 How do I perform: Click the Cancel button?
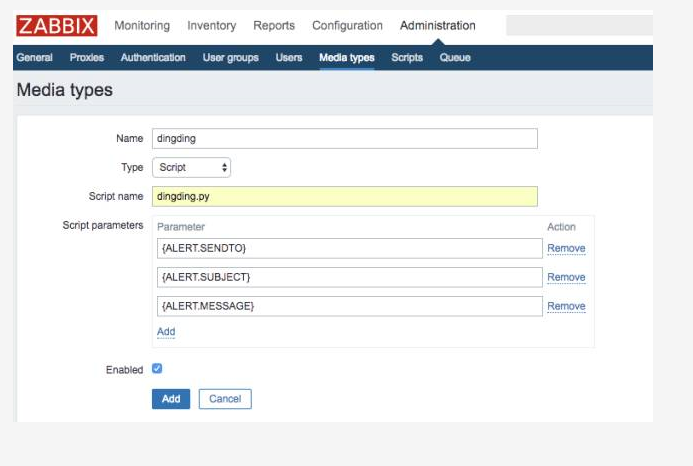(x=225, y=399)
